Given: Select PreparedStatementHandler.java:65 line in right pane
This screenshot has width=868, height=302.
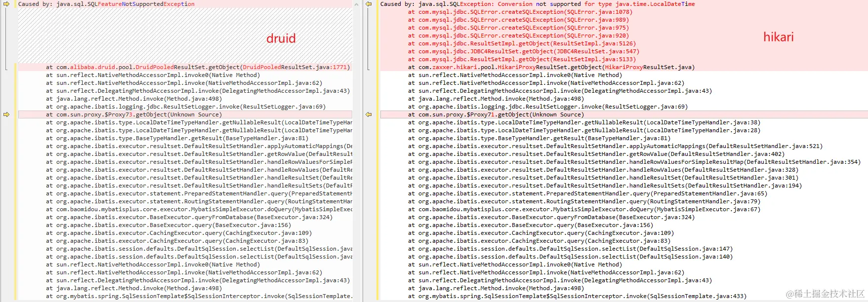Looking at the screenshot, I should [x=587, y=193].
